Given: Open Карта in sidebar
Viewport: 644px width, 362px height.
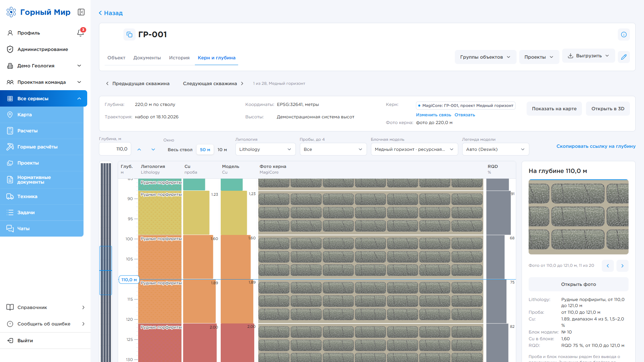Looking at the screenshot, I should (42, 115).
